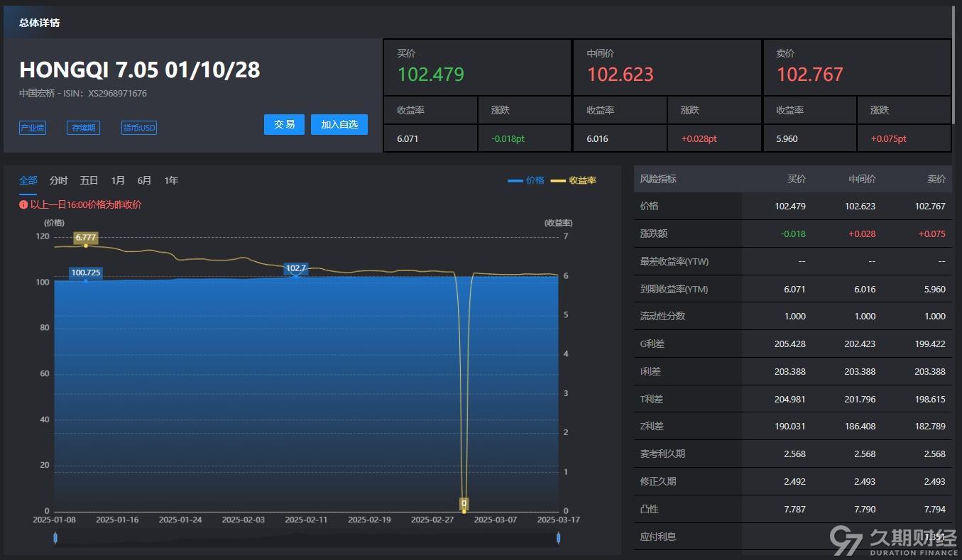The width and height of the screenshot is (962, 560).
Task: Click the 产业债 tag
Action: [33, 128]
